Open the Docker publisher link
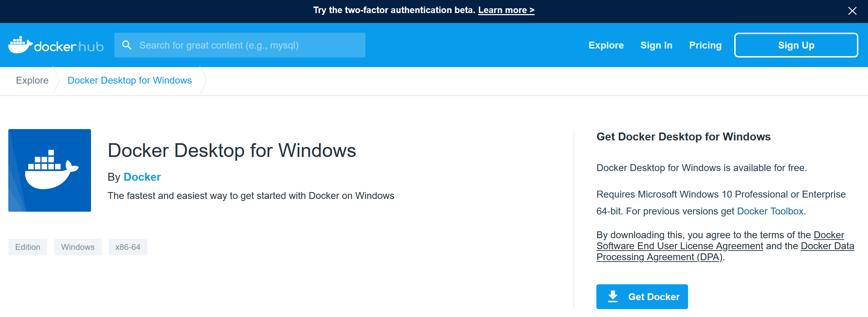The image size is (868, 317). tap(142, 177)
